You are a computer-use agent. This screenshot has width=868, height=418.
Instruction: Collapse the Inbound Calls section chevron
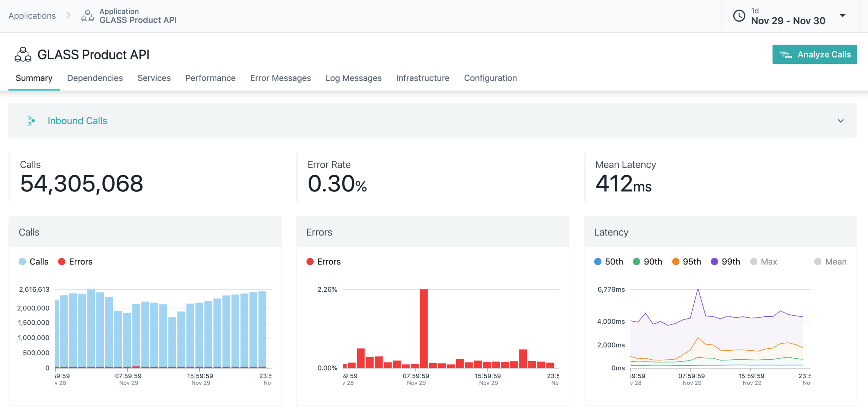pyautogui.click(x=841, y=121)
